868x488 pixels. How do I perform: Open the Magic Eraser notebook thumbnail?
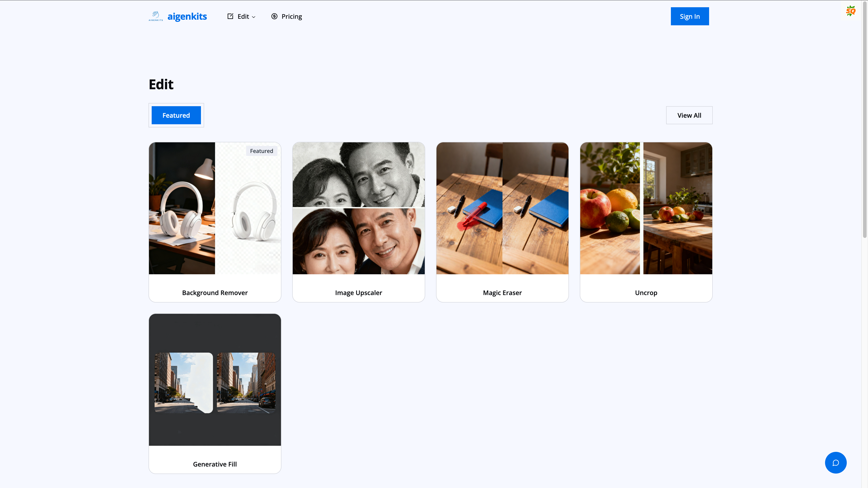click(502, 208)
